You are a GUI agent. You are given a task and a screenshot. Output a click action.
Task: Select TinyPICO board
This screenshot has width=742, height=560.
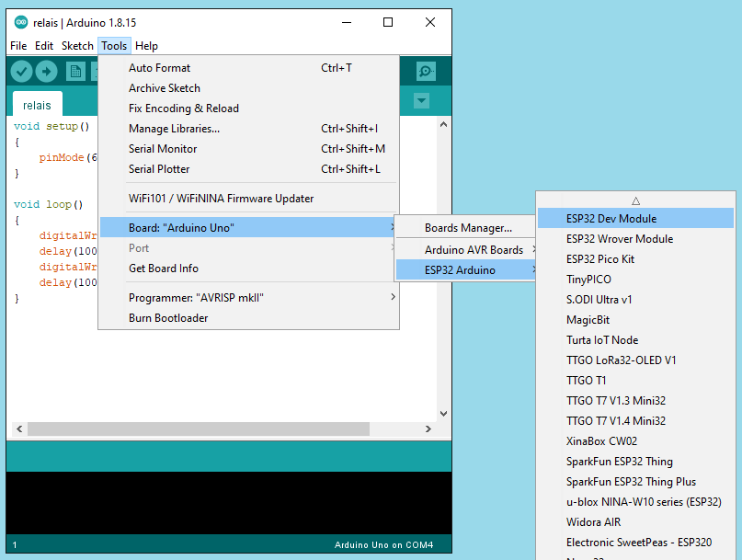pos(635,280)
